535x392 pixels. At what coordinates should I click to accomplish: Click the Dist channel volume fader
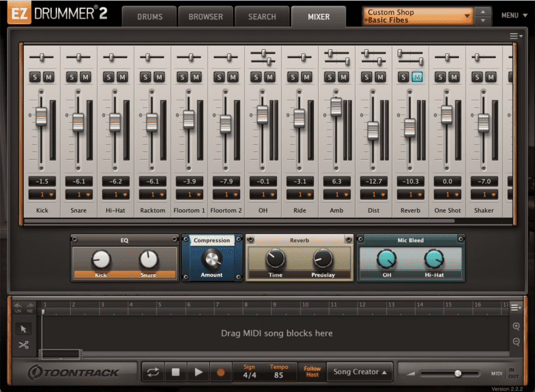[373, 130]
